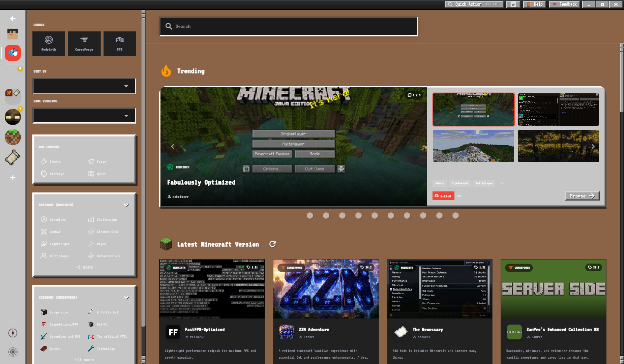Open the Sort By dropdown
624x364 pixels.
[x=84, y=86]
